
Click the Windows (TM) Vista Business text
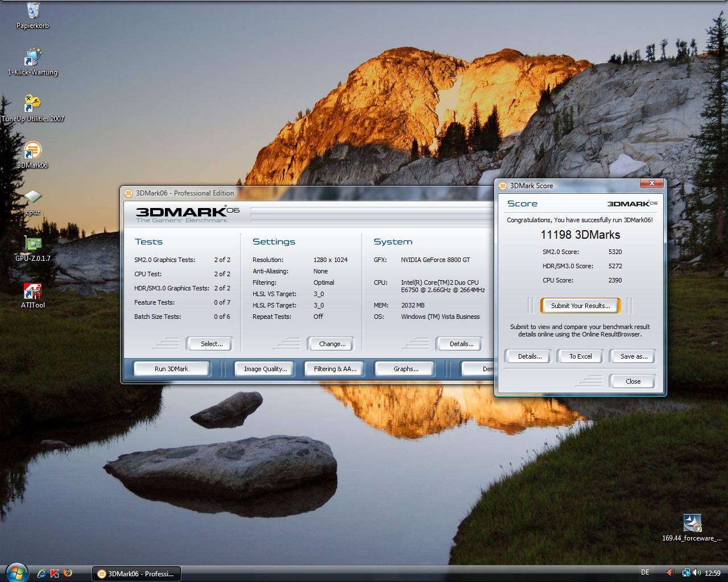click(440, 317)
